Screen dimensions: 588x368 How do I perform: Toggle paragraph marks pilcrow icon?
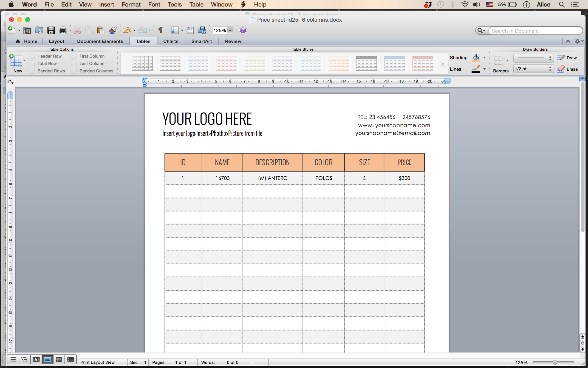tap(160, 30)
